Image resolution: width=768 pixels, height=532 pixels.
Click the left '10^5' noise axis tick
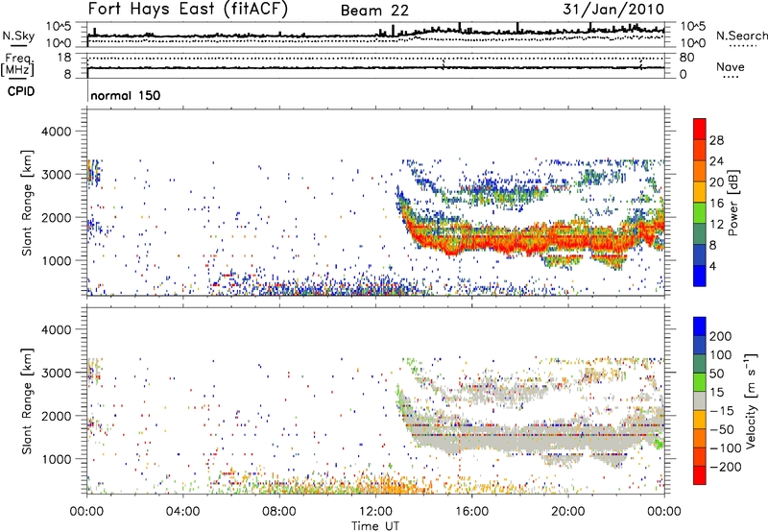(59, 27)
